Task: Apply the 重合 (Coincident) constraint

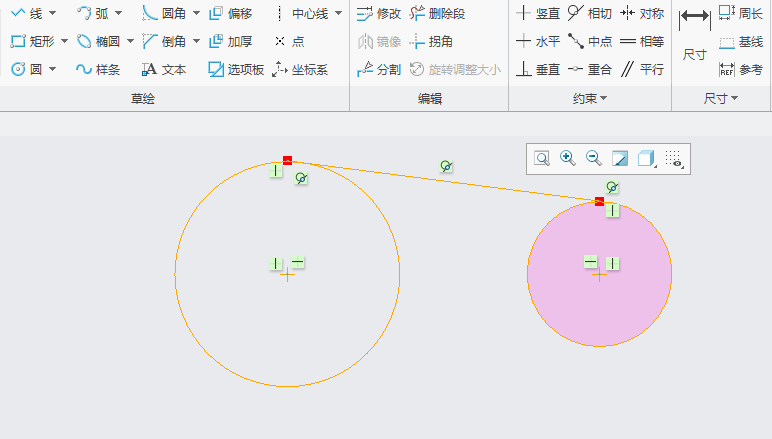Action: click(x=589, y=69)
